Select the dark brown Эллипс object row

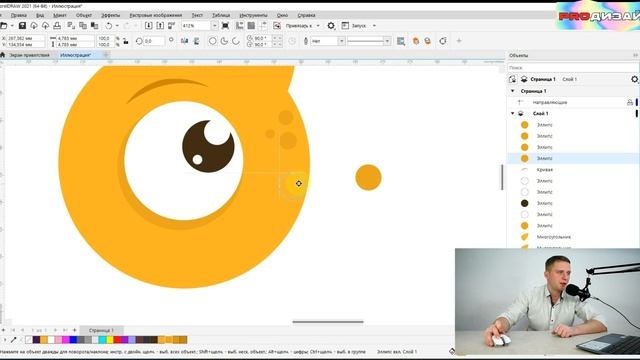(x=573, y=203)
